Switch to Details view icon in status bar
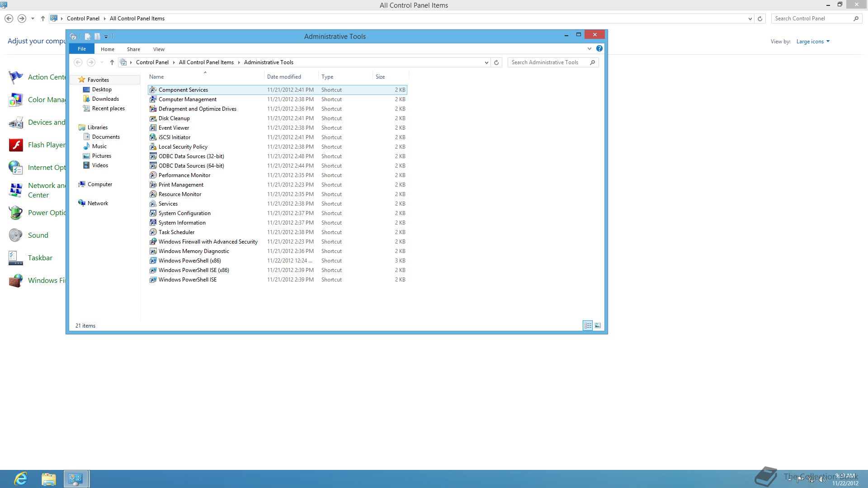This screenshot has height=488, width=868. click(x=588, y=325)
